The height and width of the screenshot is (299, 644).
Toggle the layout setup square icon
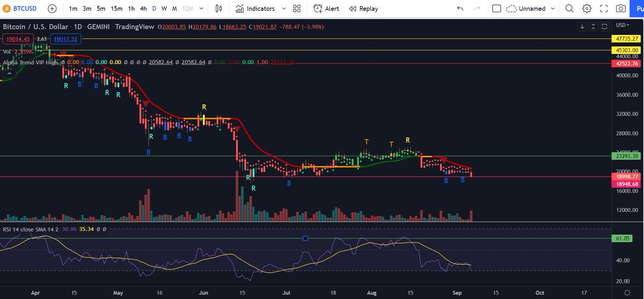[496, 9]
